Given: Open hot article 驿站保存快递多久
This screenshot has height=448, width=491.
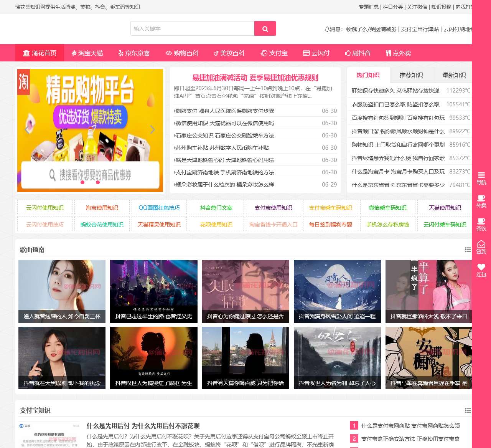Looking at the screenshot, I should pyautogui.click(x=395, y=91).
